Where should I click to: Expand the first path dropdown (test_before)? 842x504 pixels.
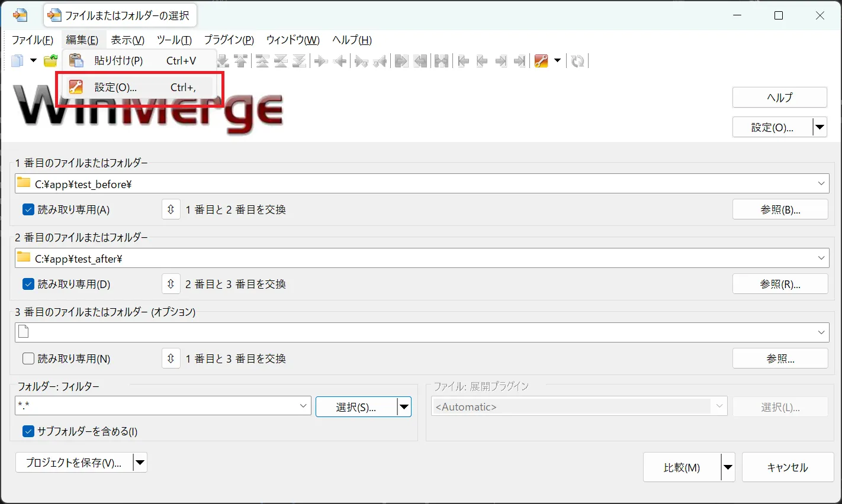821,183
